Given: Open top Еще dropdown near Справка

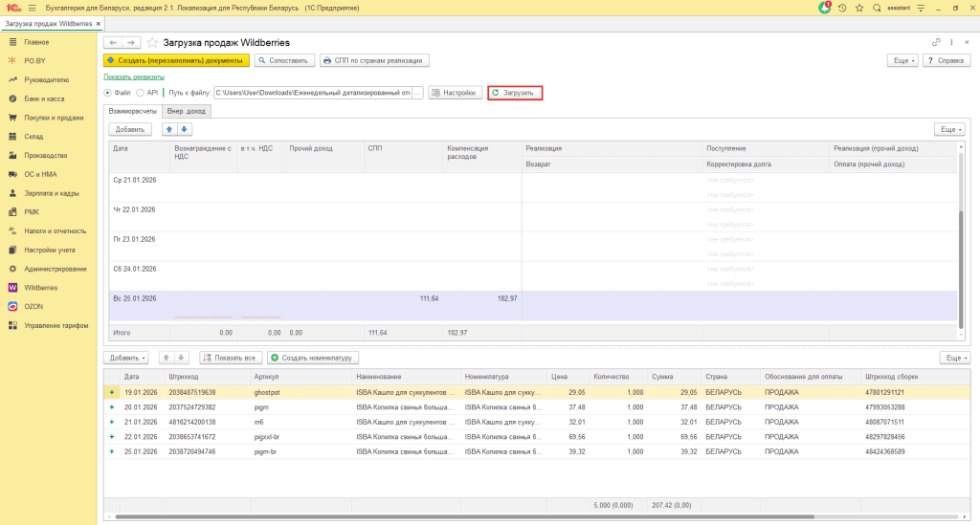Looking at the screenshot, I should point(903,60).
